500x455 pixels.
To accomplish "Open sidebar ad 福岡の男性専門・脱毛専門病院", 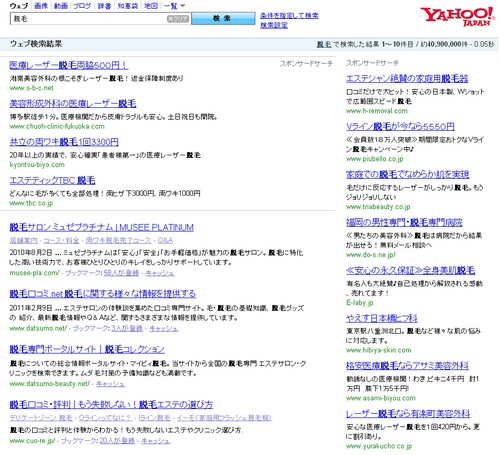I will click(404, 222).
